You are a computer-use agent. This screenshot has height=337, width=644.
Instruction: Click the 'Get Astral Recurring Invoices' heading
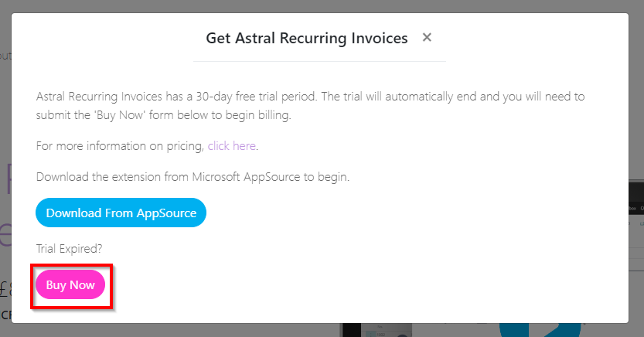click(306, 38)
